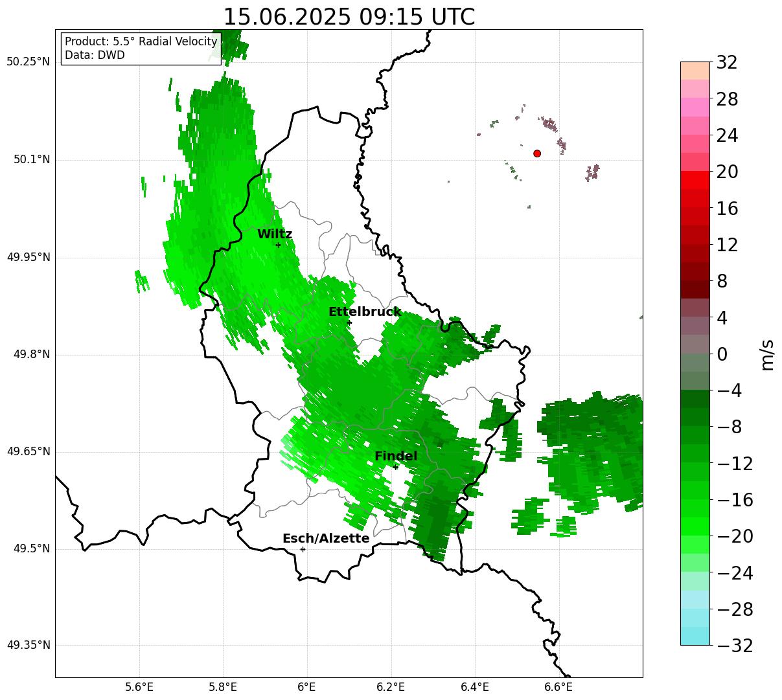Click the colorbar −8 tick label

tap(730, 427)
